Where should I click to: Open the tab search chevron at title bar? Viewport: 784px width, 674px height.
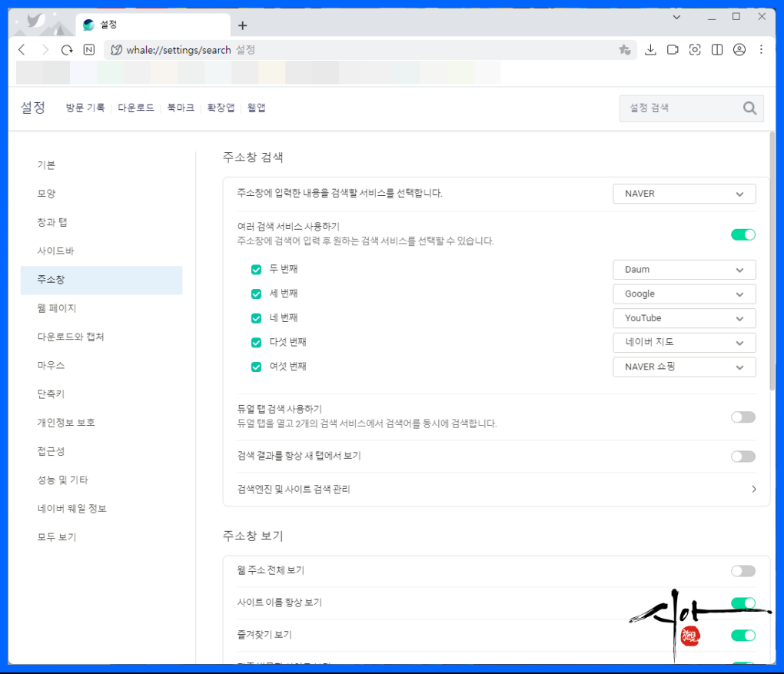click(676, 17)
